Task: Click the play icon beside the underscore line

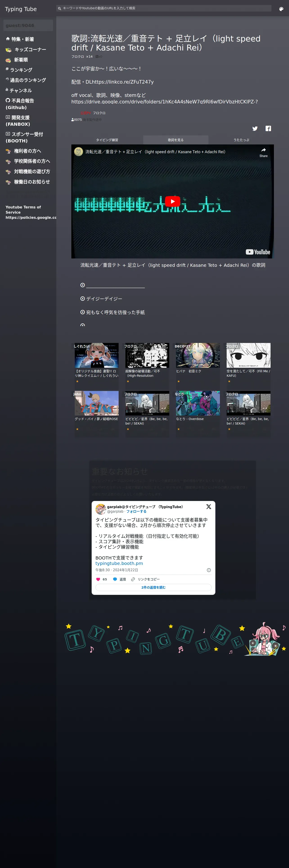Action: (x=82, y=285)
